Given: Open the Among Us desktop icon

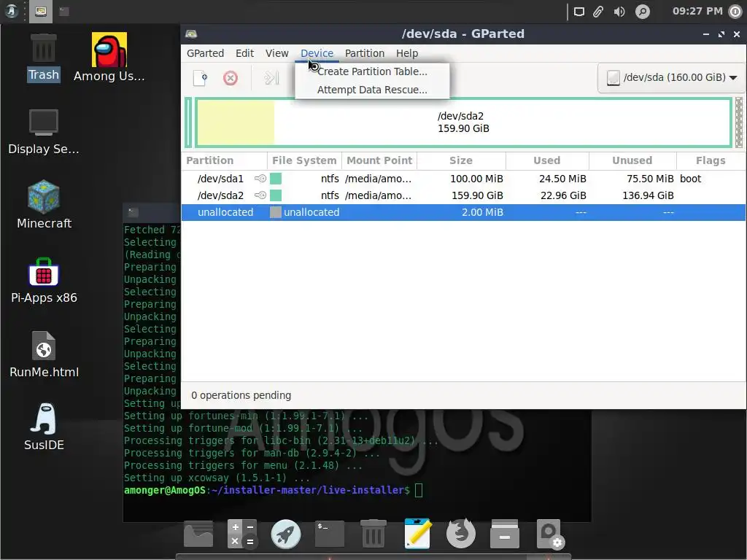Looking at the screenshot, I should coord(109,57).
